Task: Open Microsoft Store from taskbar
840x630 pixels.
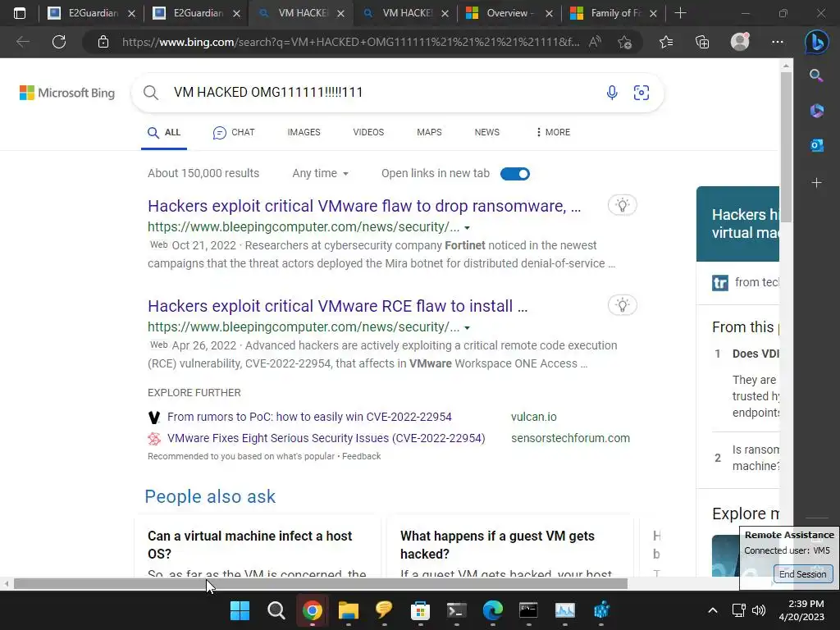Action: pyautogui.click(x=421, y=610)
